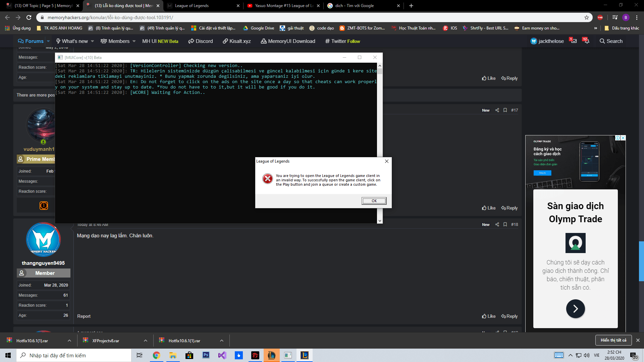
Task: Open MemoryUI Download page
Action: [288, 41]
